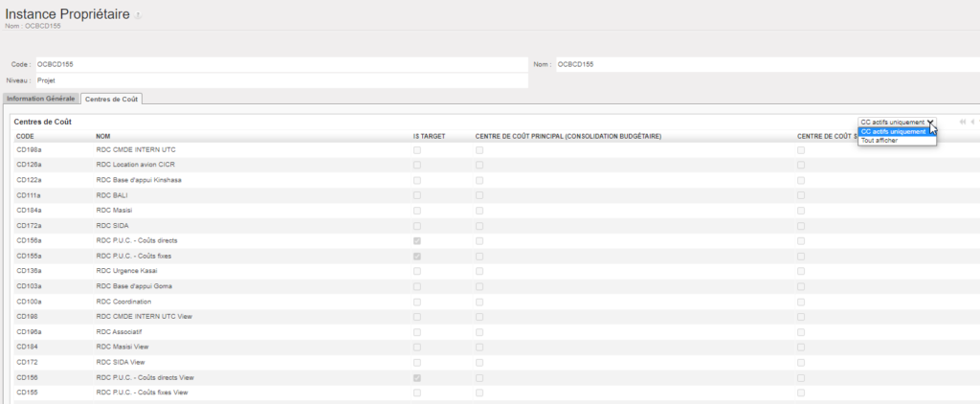
Task: Open the RDC Base d'appui Kinshasa row
Action: [139, 180]
